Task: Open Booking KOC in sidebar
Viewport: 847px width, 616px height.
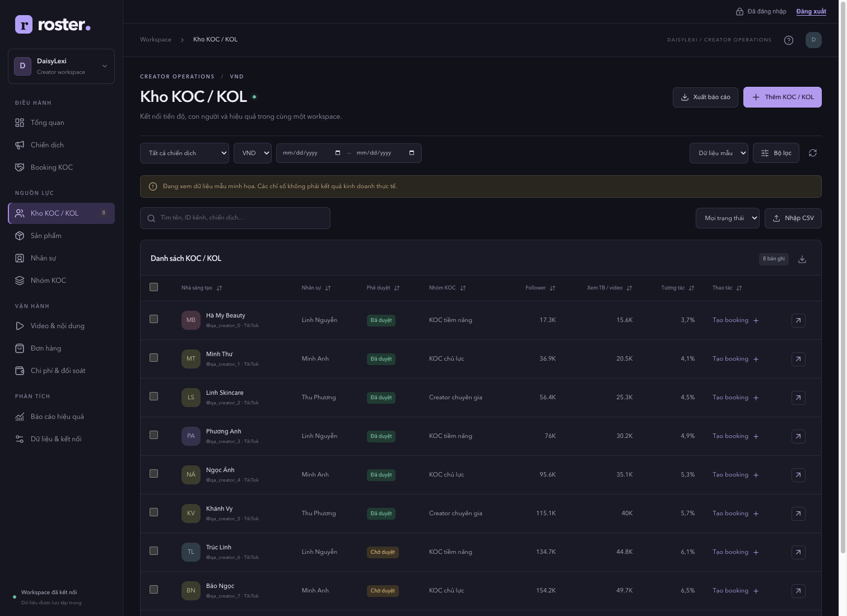Action: (61, 167)
